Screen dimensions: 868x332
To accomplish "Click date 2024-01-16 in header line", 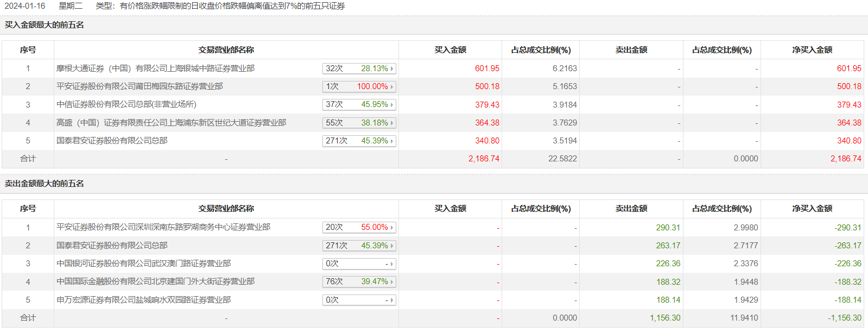I will [25, 6].
